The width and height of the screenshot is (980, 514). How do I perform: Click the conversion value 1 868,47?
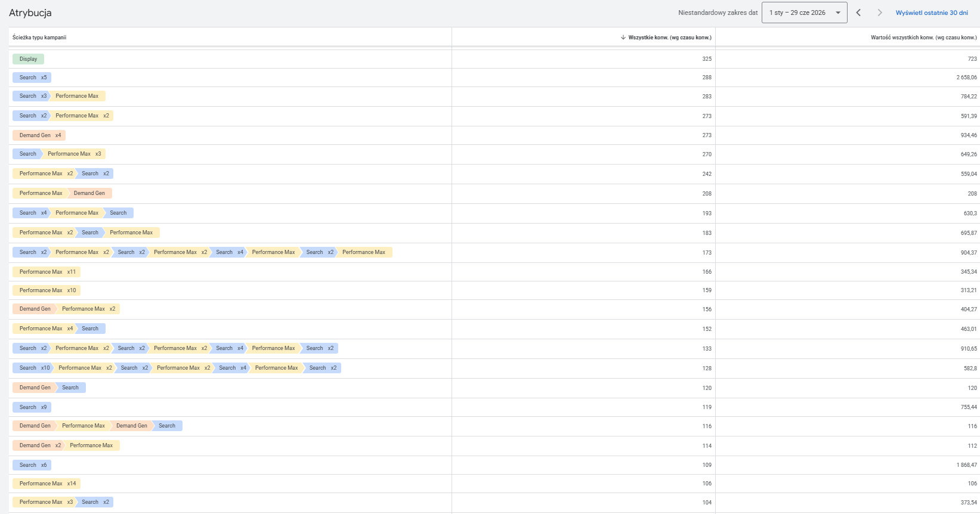click(x=966, y=465)
